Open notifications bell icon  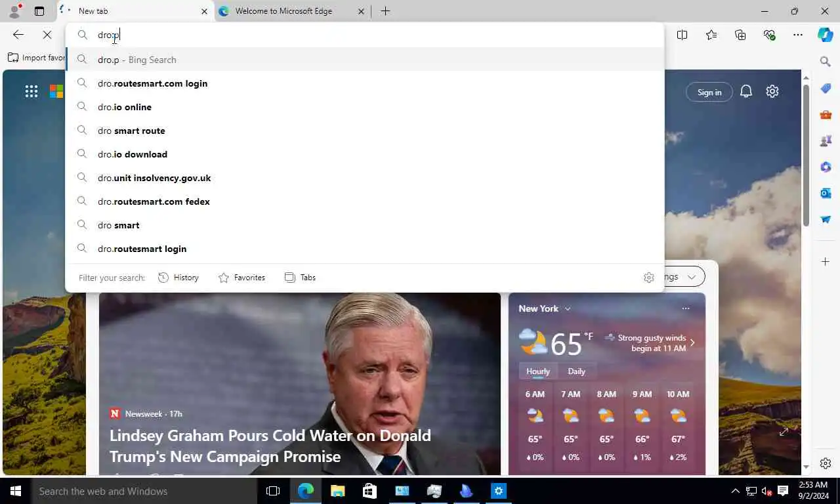point(746,92)
